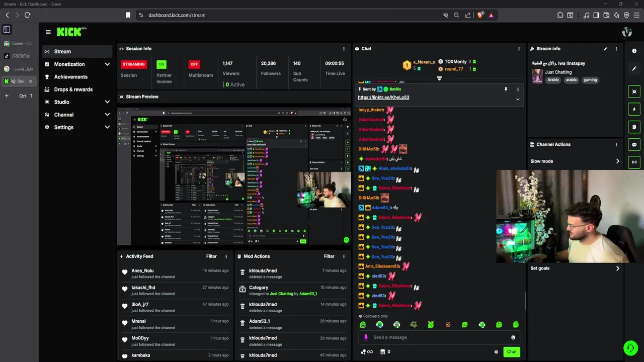Click the Send a message input field
The image size is (644, 362).
pyautogui.click(x=439, y=337)
